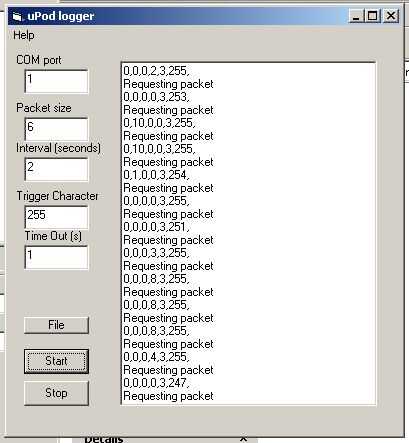Minimize the uPod logger window
Viewport: 409px width, 443px height.
[356, 16]
